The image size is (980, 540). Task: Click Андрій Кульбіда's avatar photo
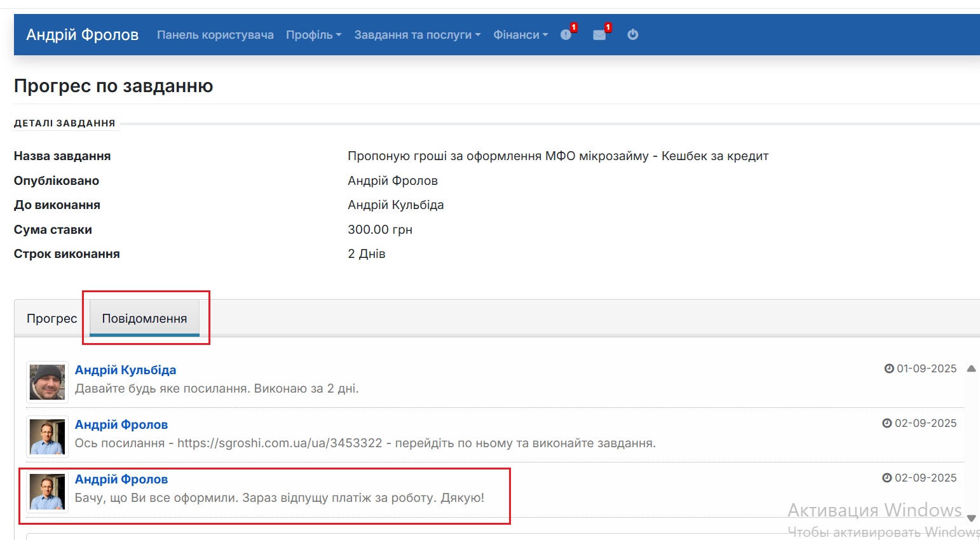coord(46,381)
